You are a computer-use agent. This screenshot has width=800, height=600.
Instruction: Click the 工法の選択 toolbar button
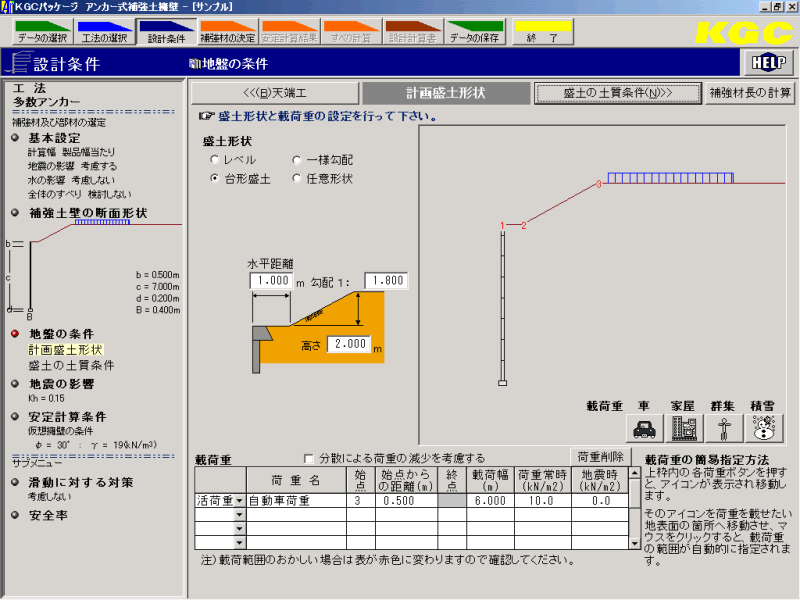[x=104, y=33]
